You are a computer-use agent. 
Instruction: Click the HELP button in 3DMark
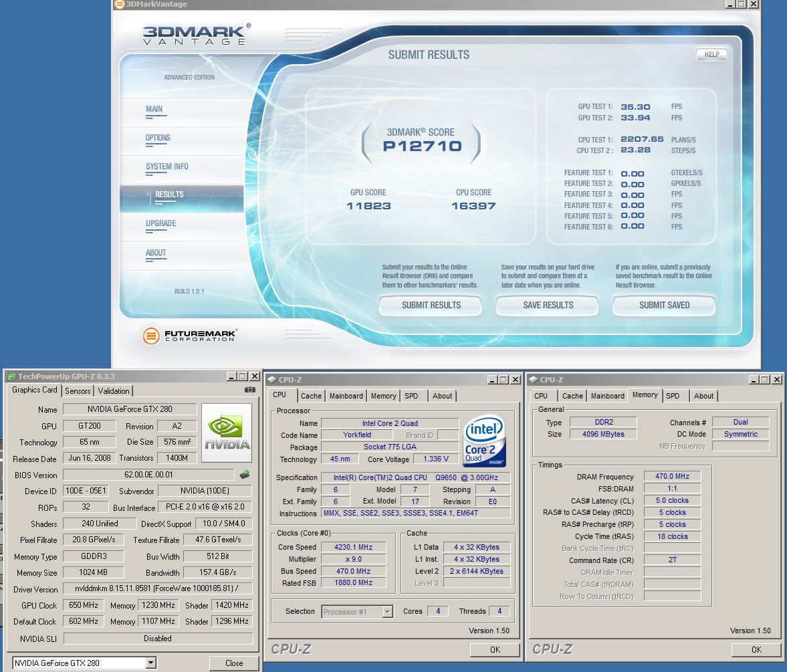point(711,55)
